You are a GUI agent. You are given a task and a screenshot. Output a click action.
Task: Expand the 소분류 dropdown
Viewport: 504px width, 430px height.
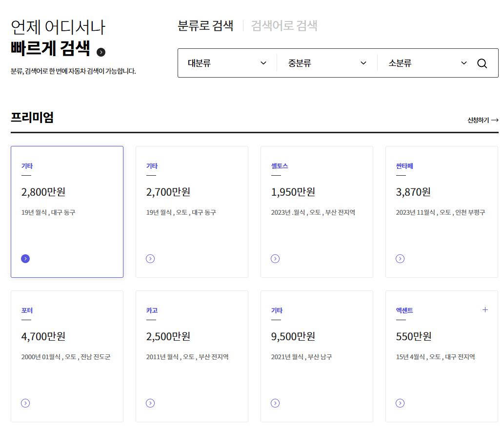(427, 63)
